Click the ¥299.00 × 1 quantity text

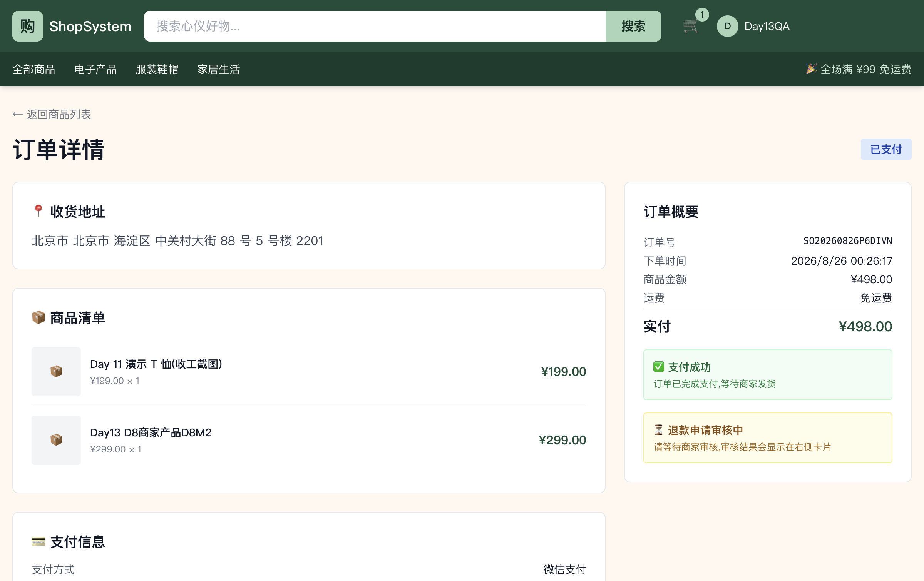coord(115,449)
